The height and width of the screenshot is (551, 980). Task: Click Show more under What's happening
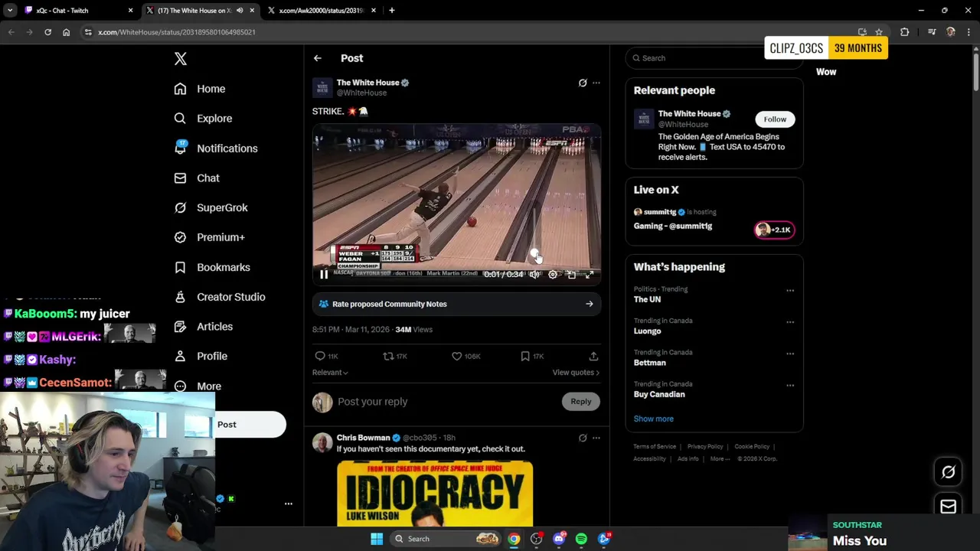tap(653, 419)
